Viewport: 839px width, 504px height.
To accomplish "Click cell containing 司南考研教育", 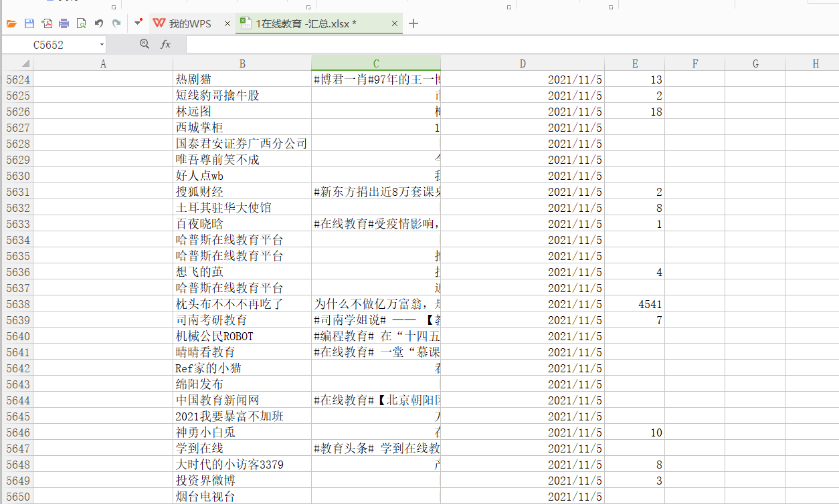I will pos(242,320).
